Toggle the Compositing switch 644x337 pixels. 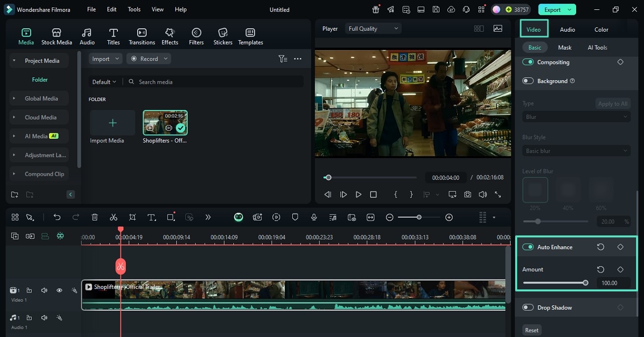pos(528,62)
